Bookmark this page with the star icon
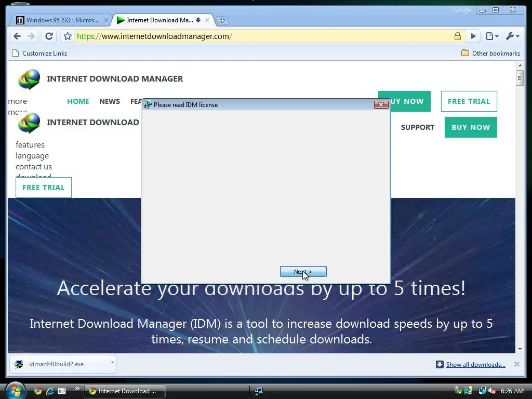The image size is (532, 399). [68, 36]
